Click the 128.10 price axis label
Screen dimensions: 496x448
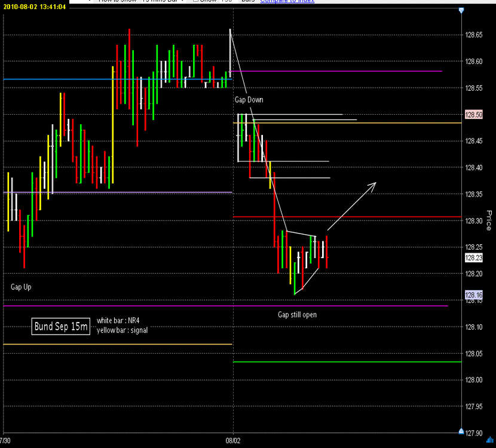pyautogui.click(x=474, y=327)
